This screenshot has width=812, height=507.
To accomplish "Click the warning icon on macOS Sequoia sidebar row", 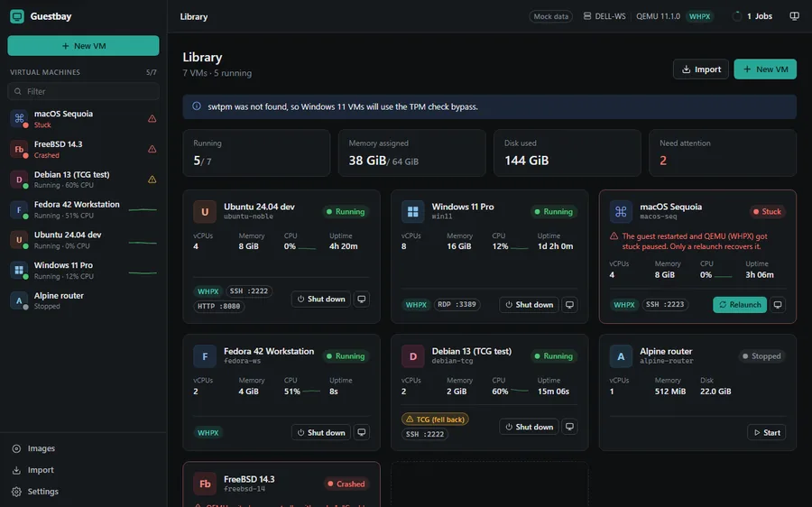I will (152, 118).
